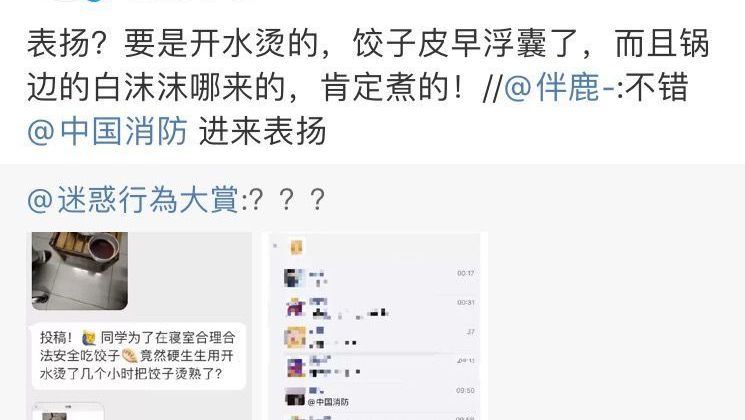Tap the dumpling emoji in the chat bubble
This screenshot has width=745, height=420.
tap(129, 355)
